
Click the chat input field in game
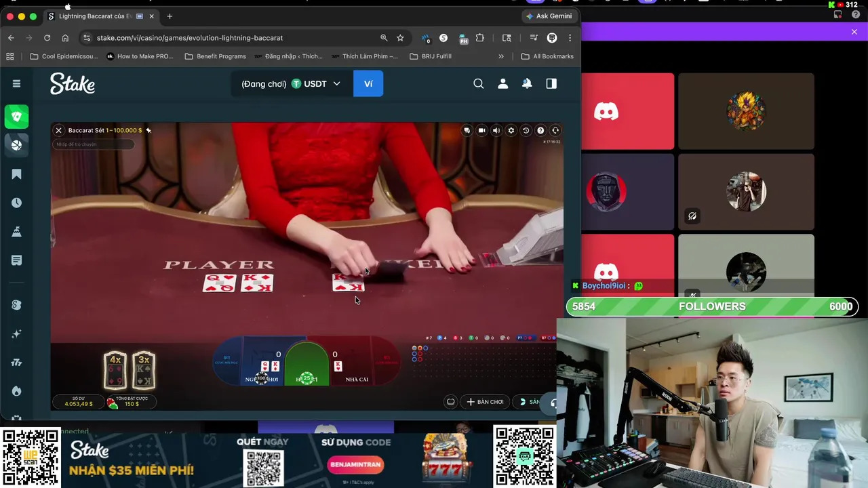pos(94,144)
